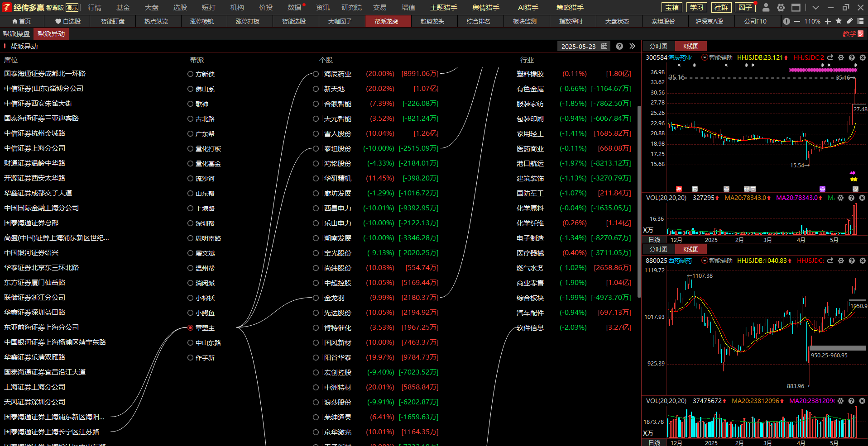Click the 圈子 button
Screen dimensions: 868x446
[x=745, y=7]
